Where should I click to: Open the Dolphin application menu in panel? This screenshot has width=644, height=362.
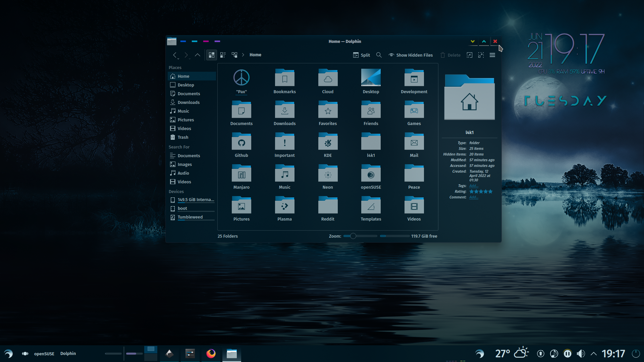coord(68,354)
